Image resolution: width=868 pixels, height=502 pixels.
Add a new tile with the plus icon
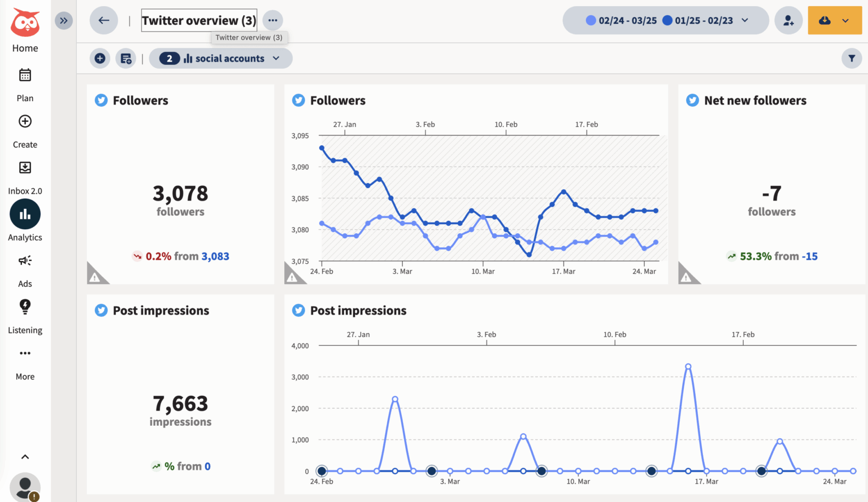tap(99, 58)
